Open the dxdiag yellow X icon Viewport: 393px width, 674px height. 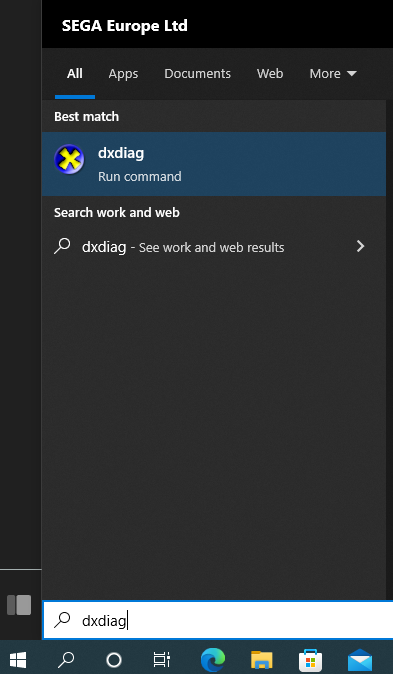[69, 160]
